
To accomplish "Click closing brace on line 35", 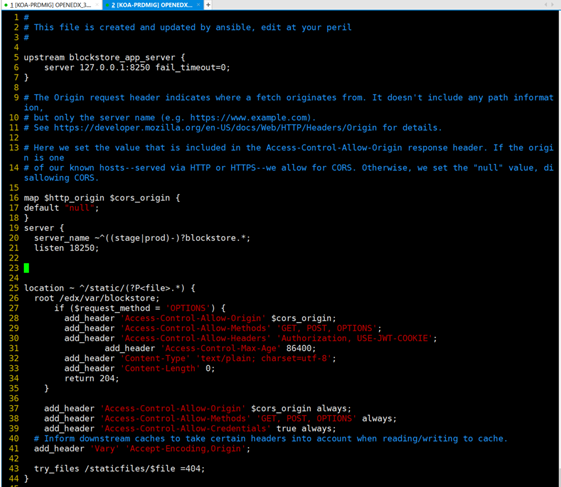I will click(x=47, y=388).
